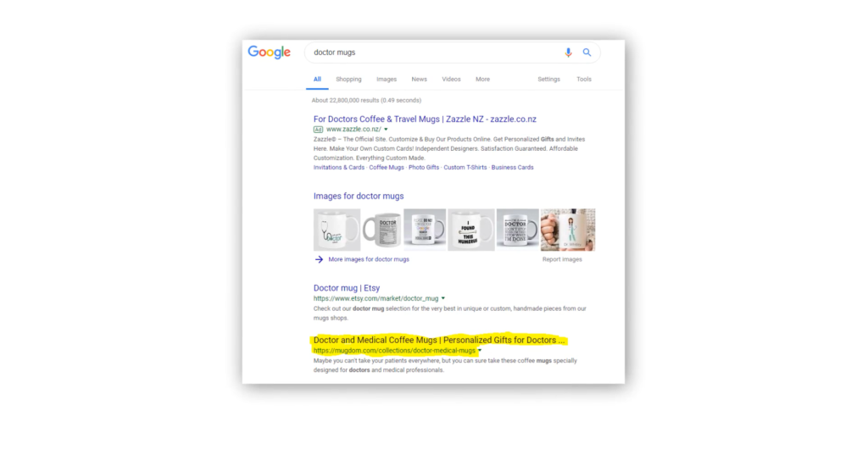868x455 pixels.
Task: Click the Google logo
Action: tap(269, 53)
